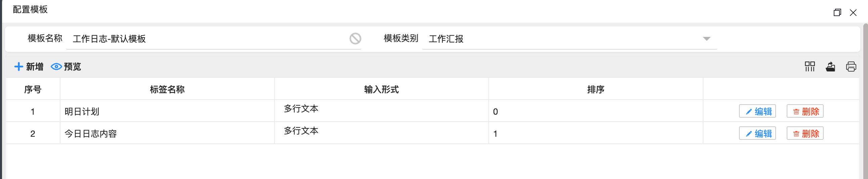Viewport: 868px width, 179px height.
Task: Click the blue plus 新增 icon
Action: 18,67
